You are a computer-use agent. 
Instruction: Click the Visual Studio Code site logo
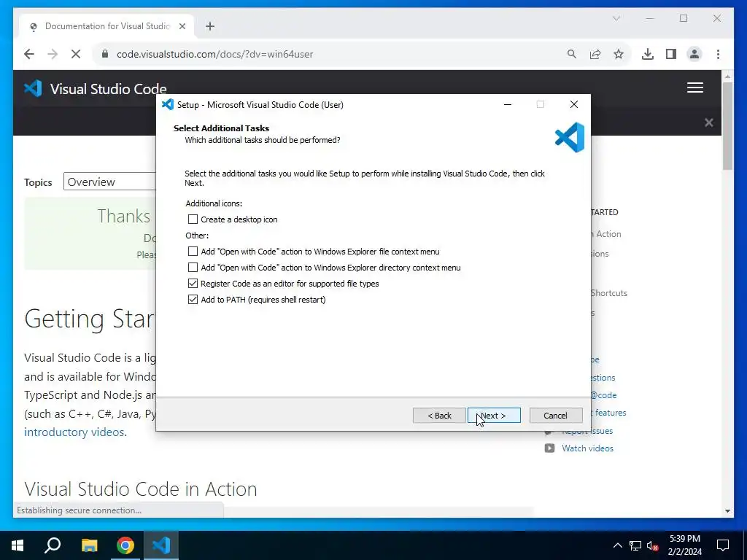click(x=96, y=88)
